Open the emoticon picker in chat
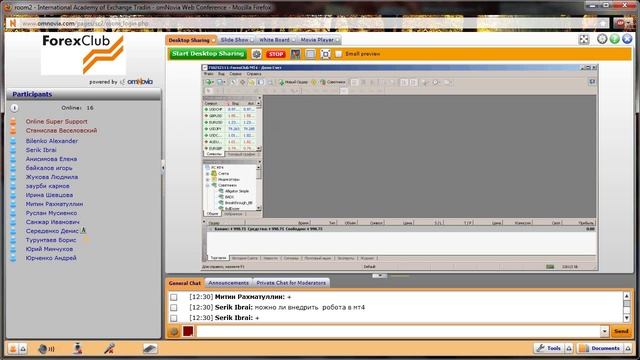This screenshot has width=640, height=360. [174, 331]
